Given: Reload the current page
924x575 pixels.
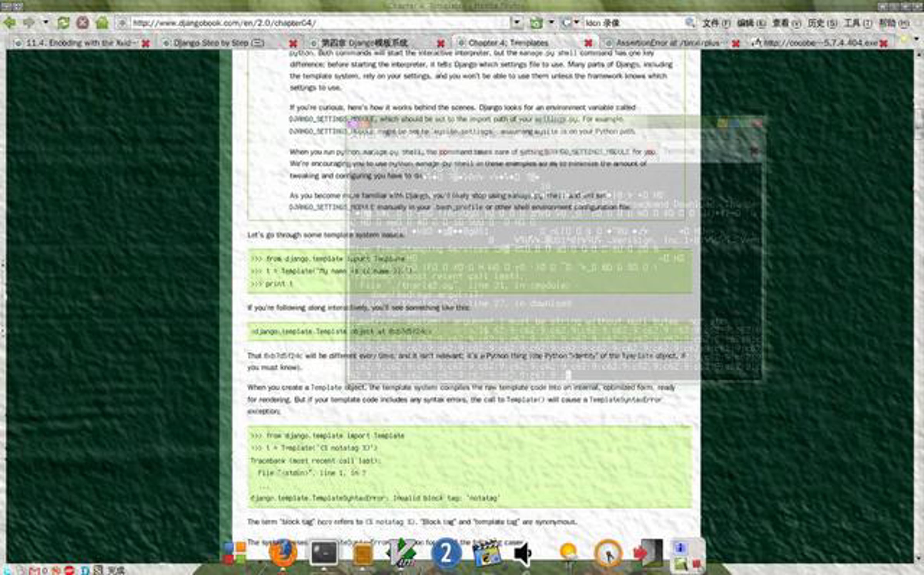Looking at the screenshot, I should [63, 23].
